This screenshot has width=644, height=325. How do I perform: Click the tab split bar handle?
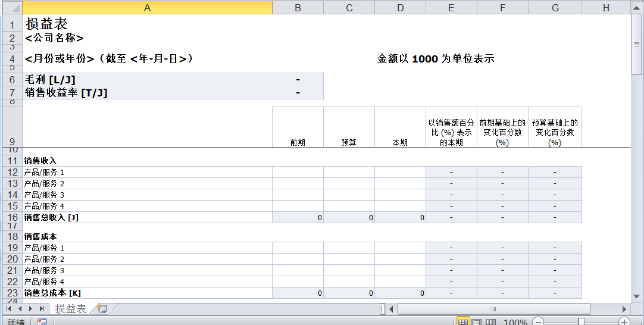click(x=382, y=308)
